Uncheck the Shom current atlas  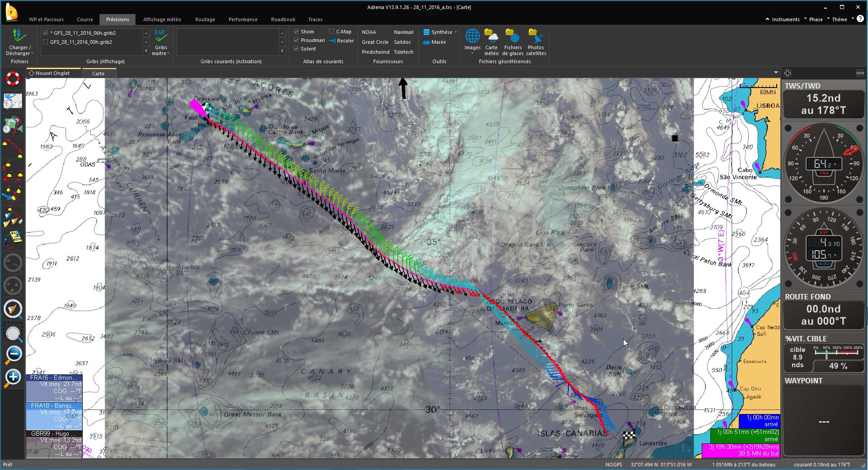296,32
